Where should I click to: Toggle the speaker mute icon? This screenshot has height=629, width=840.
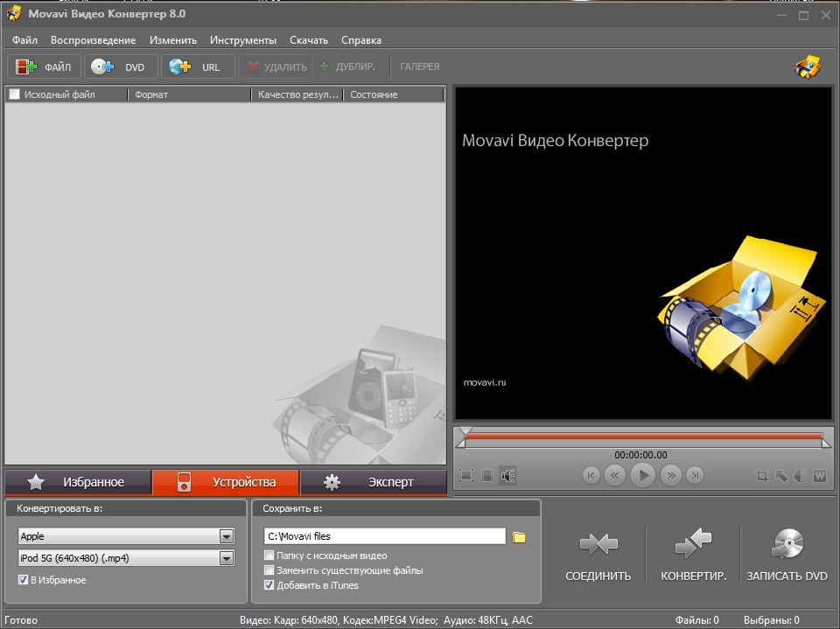coord(507,475)
